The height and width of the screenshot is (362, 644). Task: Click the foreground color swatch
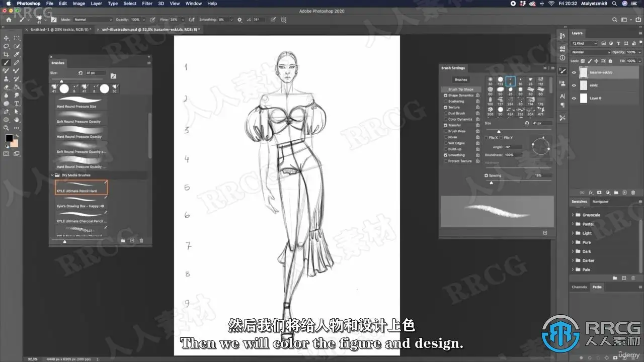9,138
